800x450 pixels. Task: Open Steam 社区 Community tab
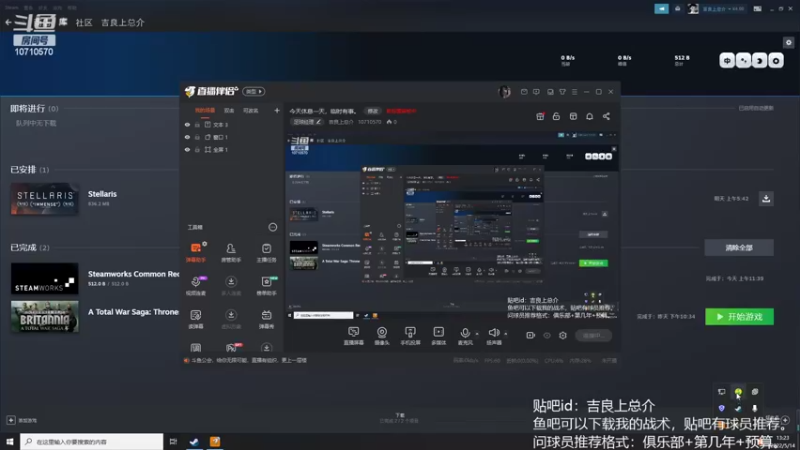84,22
